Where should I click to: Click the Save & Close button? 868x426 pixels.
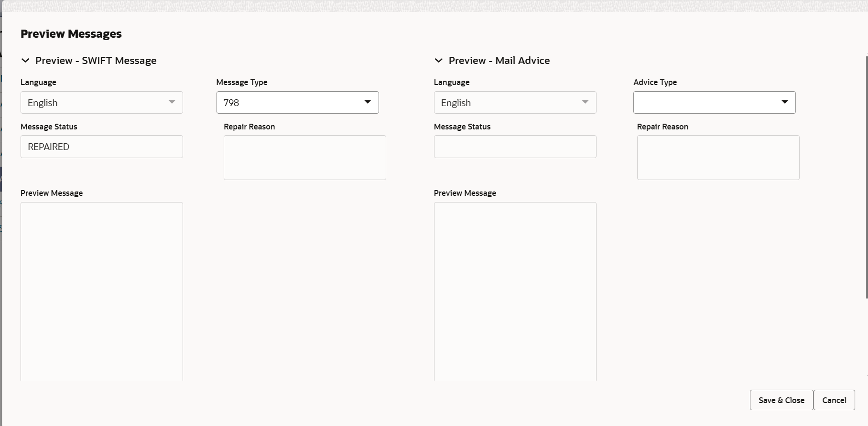click(781, 400)
